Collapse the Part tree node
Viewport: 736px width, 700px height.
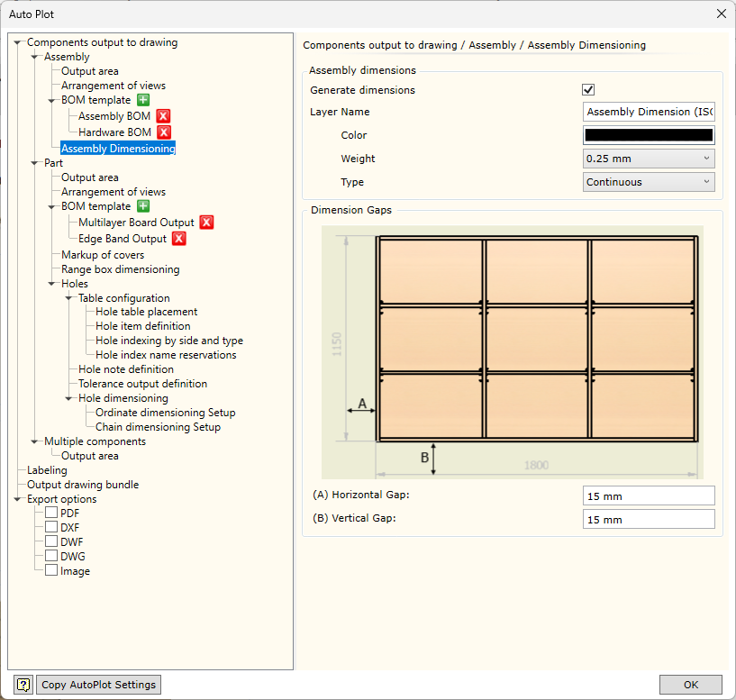[x=34, y=163]
